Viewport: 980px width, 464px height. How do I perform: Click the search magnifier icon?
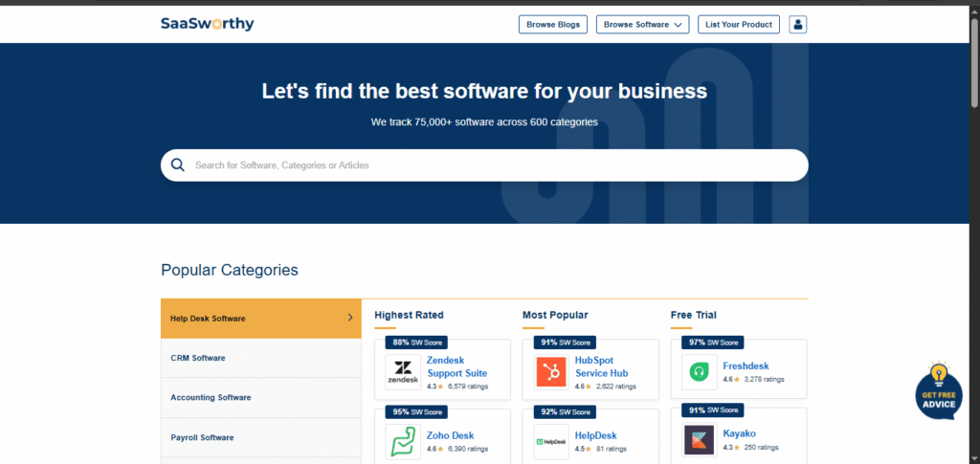click(x=177, y=165)
